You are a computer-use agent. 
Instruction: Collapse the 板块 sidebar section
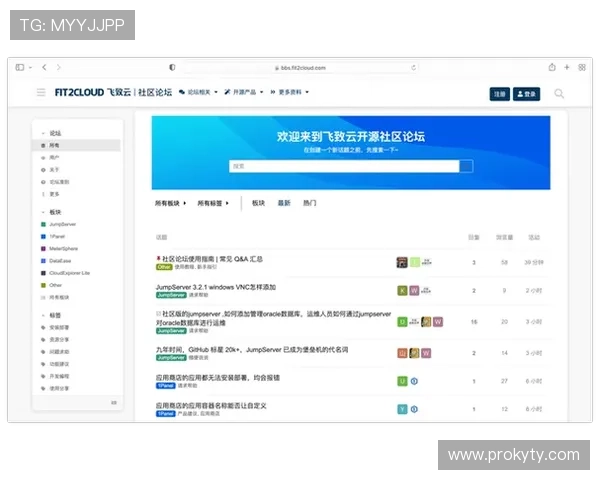(52, 212)
